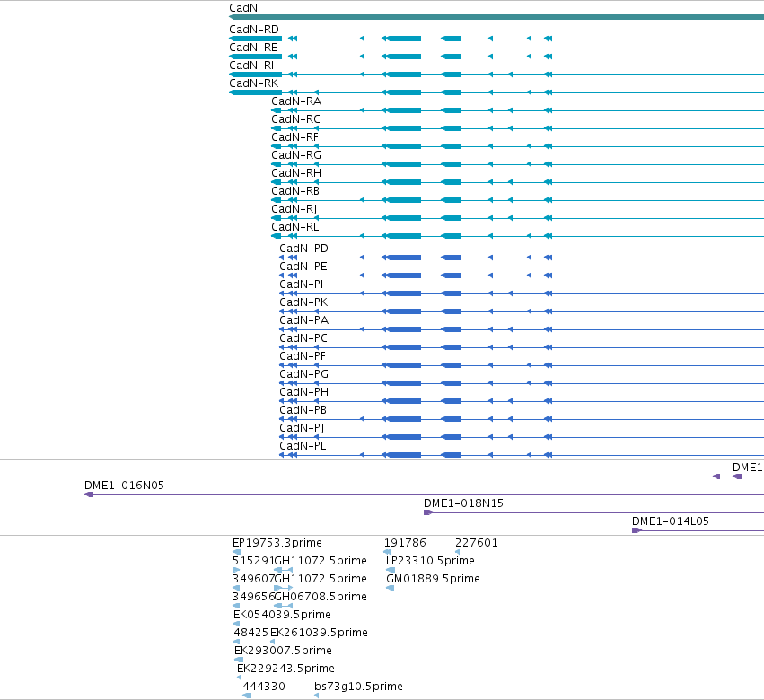Click the 191786 insertion label

click(x=405, y=543)
